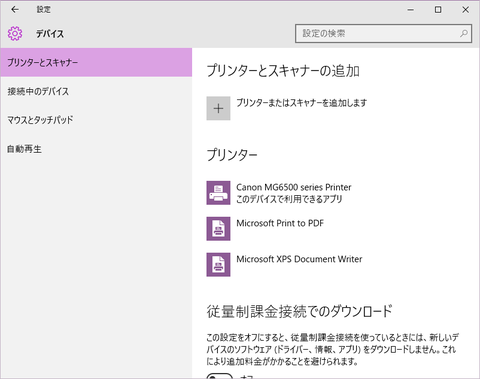Toggle the metered connection download switch
The width and height of the screenshot is (480, 379).
click(219, 377)
